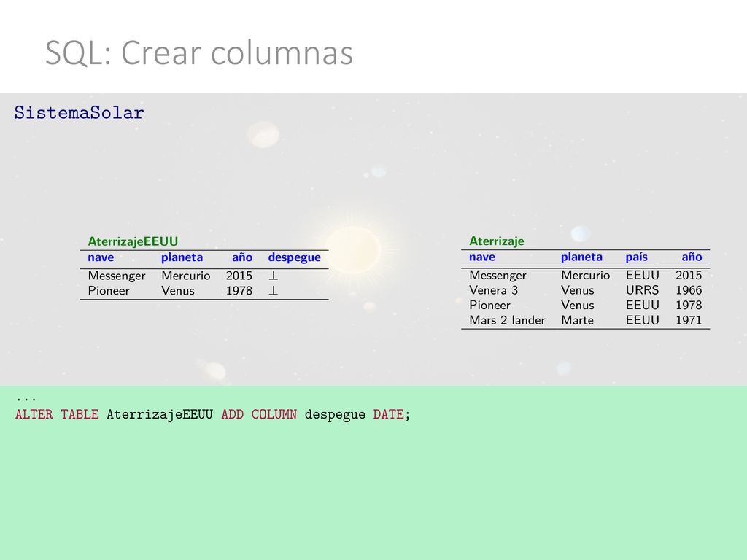Click the "nave" header in Aterrizaje table

482,257
